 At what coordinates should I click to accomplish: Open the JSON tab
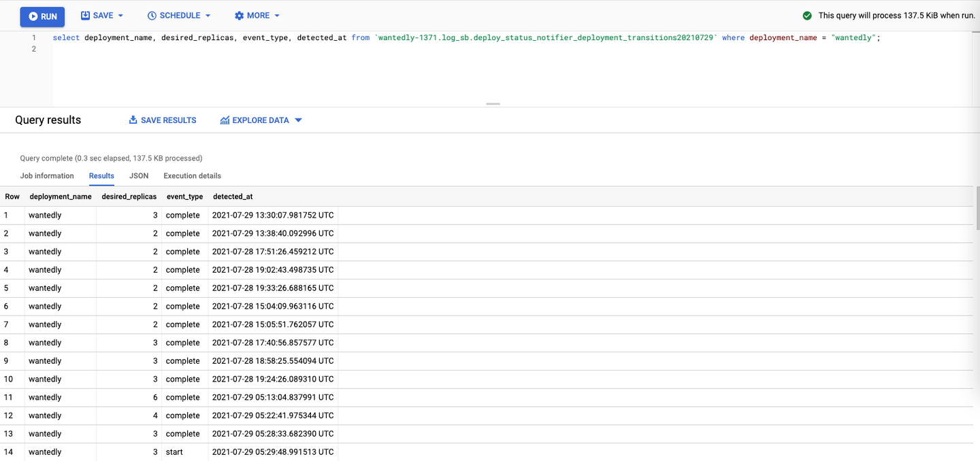point(139,175)
